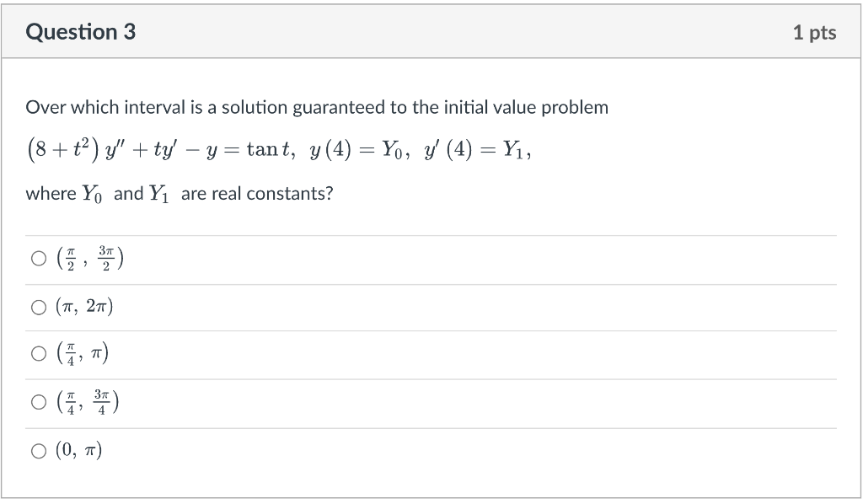Click the (π/4, 3π/4) answer label text
This screenshot has width=863, height=504.
[88, 402]
